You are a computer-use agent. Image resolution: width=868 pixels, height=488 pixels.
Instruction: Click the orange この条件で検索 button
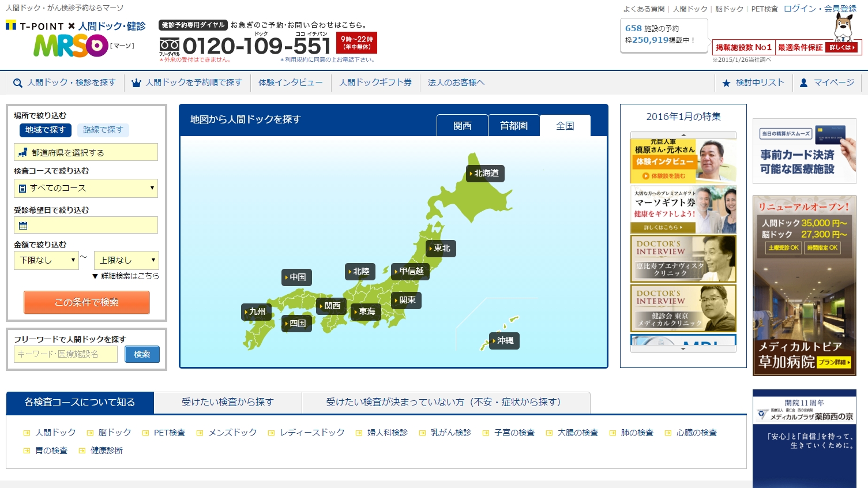click(87, 302)
